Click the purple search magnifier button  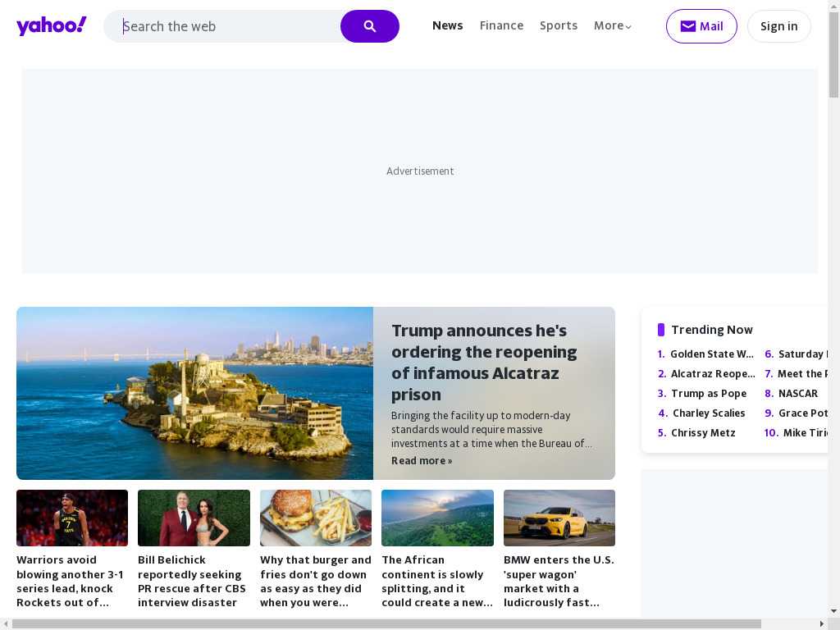tap(370, 26)
